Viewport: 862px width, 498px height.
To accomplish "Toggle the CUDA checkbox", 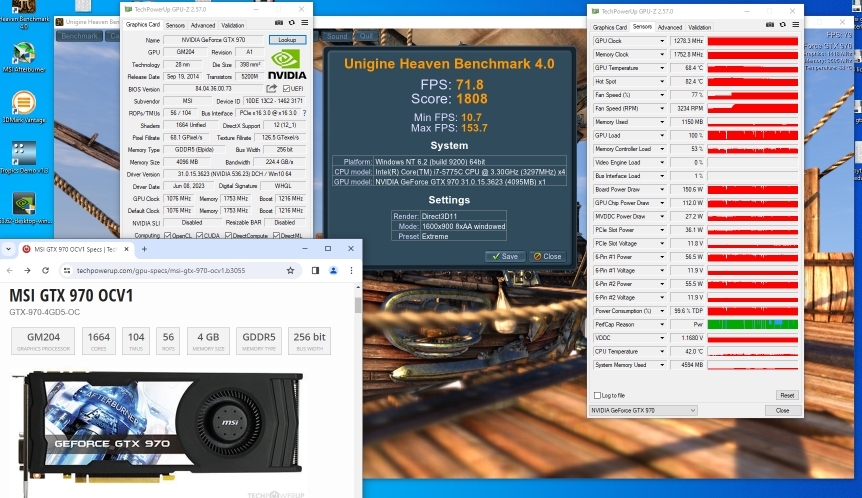I will pos(200,235).
